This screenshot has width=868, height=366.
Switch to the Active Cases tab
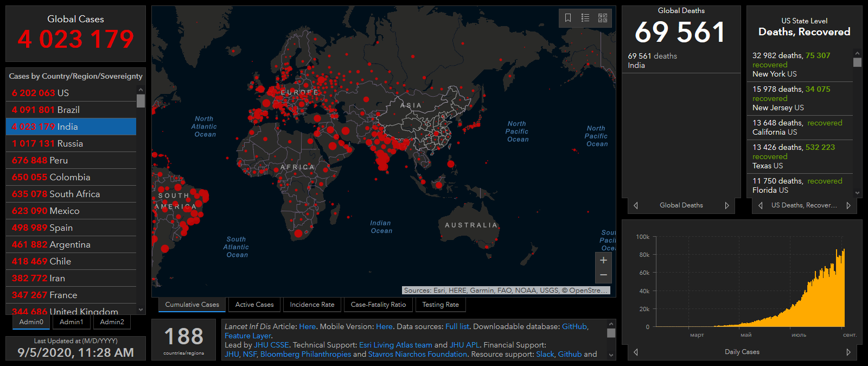(x=254, y=305)
